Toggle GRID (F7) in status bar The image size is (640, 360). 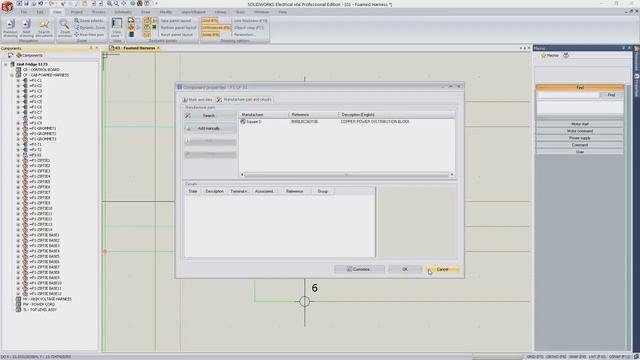534,357
